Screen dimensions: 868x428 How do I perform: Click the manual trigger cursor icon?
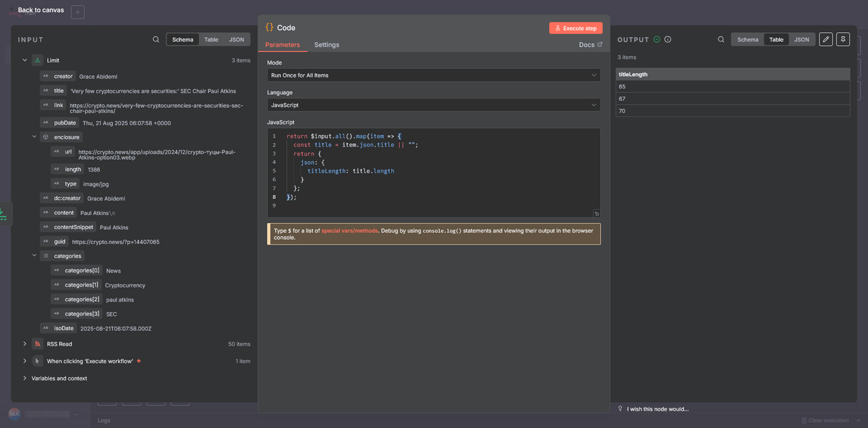tap(38, 361)
